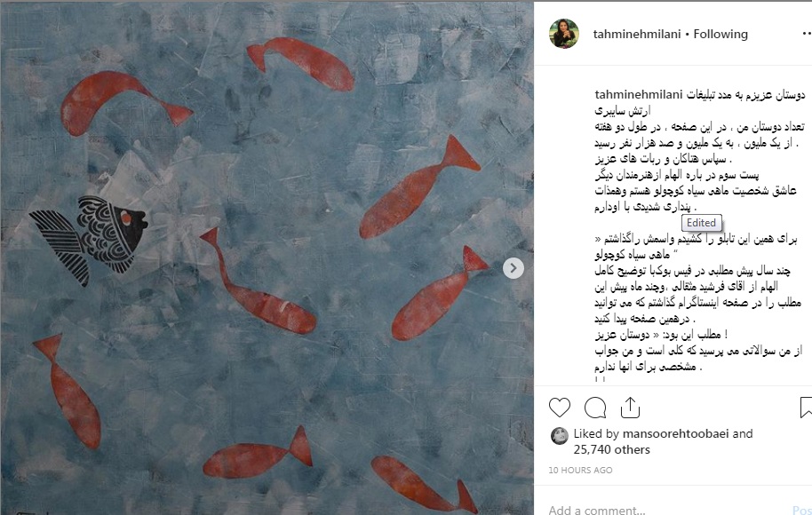
Task: Advance to the next image with the chevron
Action: (x=513, y=268)
